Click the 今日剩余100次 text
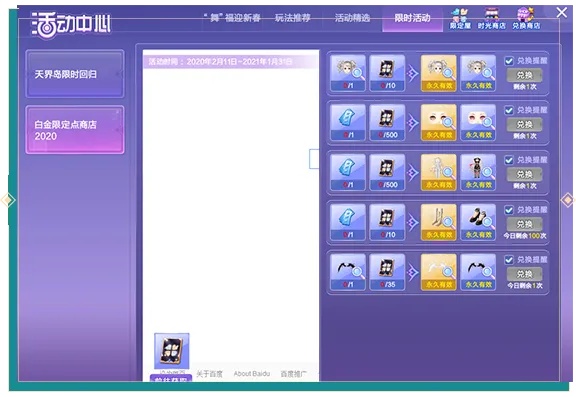This screenshot has height=397, width=576. tap(525, 236)
